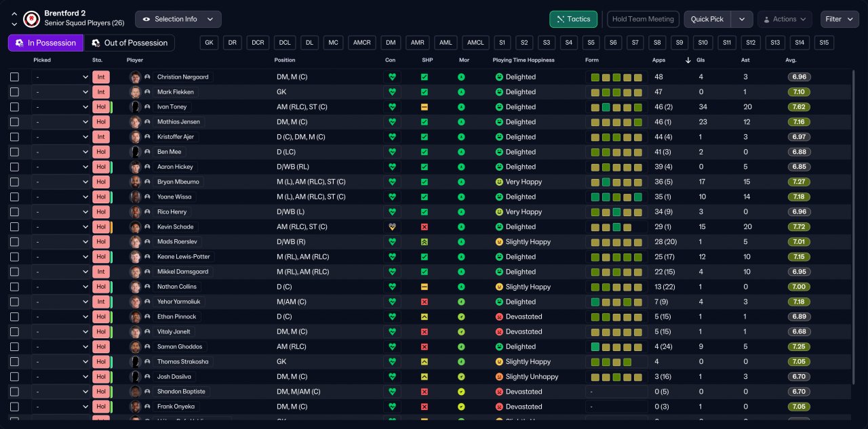Click Mads Roerslev's sharpness arrow icon
The width and height of the screenshot is (868, 429).
pyautogui.click(x=425, y=242)
